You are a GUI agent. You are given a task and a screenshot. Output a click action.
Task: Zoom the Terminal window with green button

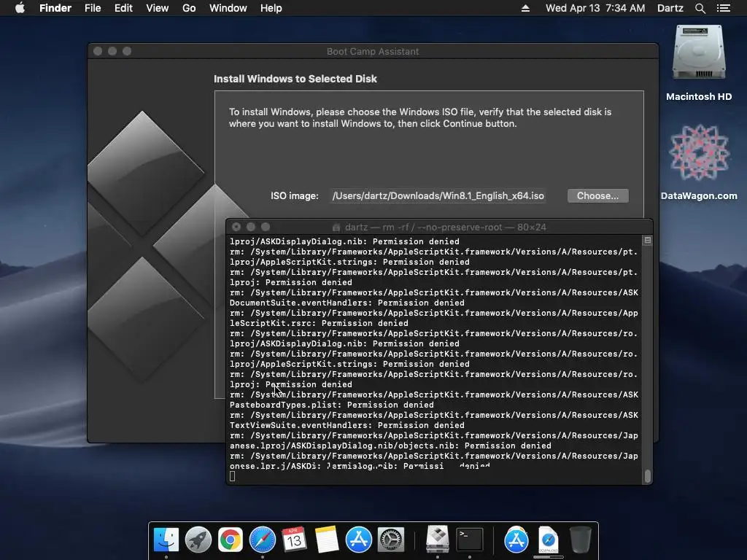266,227
